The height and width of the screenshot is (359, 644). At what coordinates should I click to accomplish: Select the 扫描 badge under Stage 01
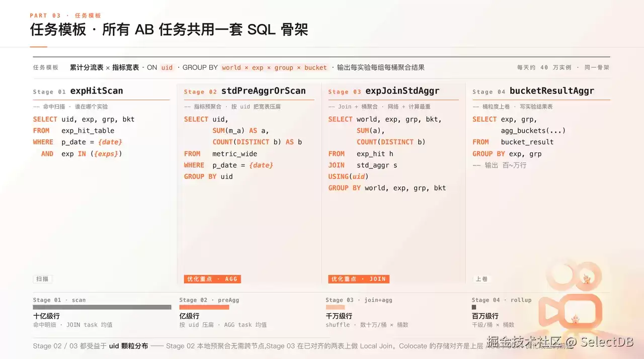coord(43,279)
